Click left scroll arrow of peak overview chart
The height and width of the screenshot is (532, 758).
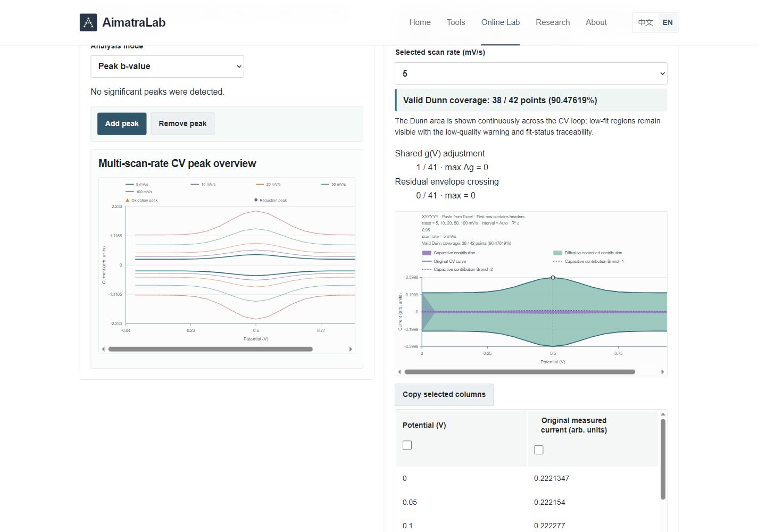pos(103,350)
